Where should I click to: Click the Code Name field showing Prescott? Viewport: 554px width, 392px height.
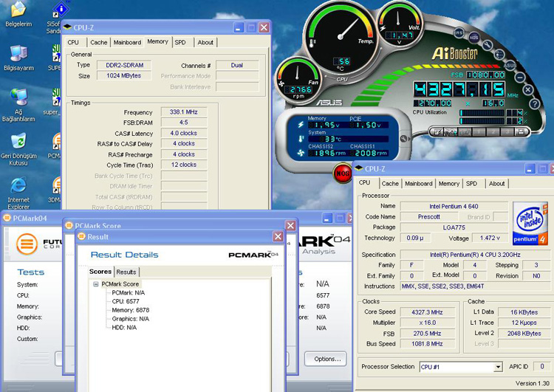click(429, 217)
